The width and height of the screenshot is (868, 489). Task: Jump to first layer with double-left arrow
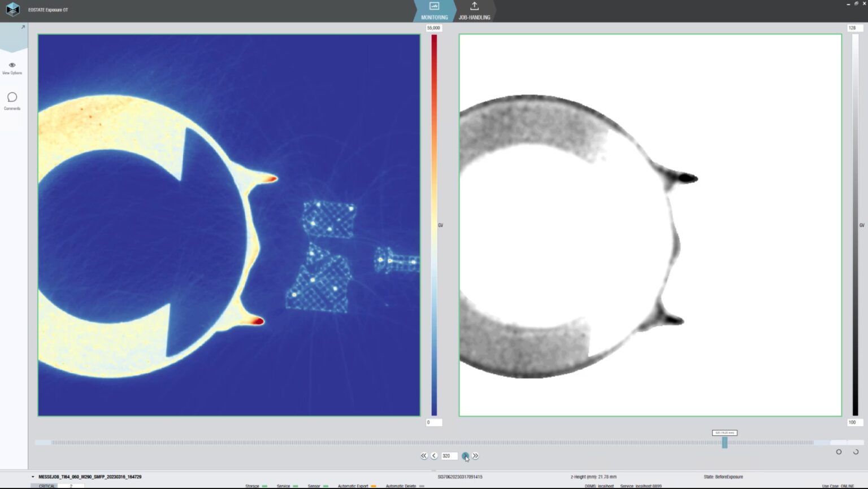pyautogui.click(x=424, y=456)
